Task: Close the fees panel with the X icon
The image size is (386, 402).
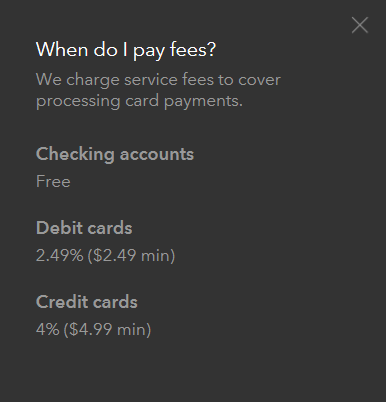Action: (360, 25)
